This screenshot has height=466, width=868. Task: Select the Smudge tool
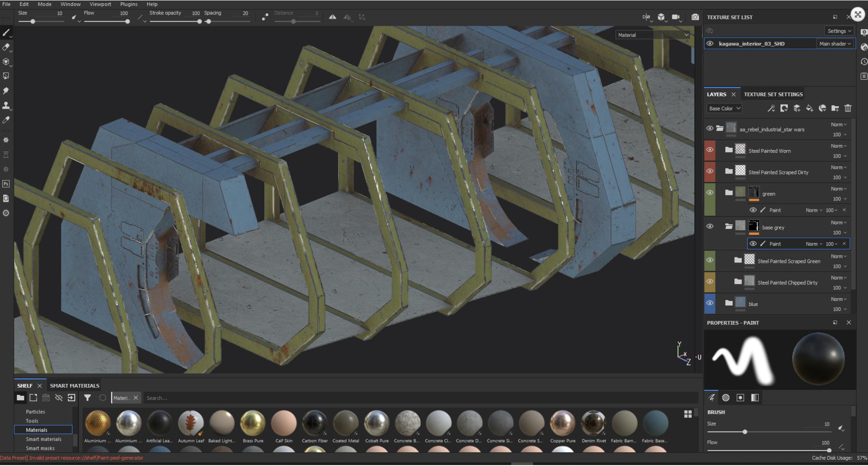point(6,91)
